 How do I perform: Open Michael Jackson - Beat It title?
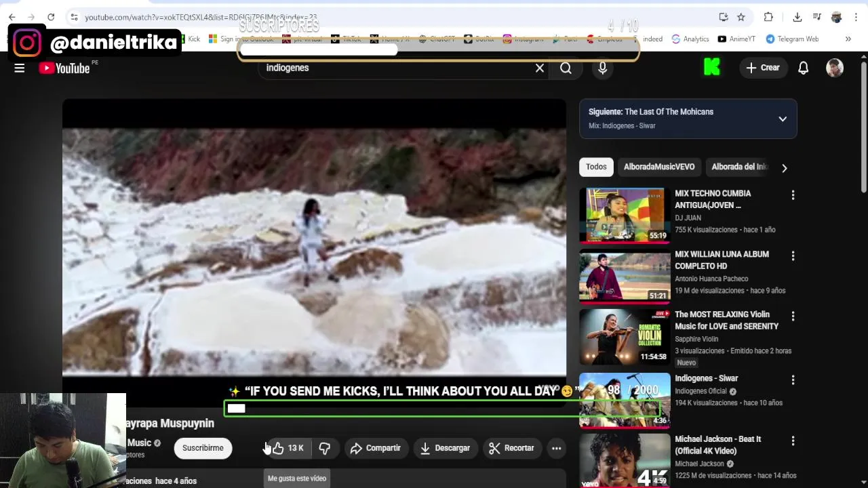click(717, 445)
